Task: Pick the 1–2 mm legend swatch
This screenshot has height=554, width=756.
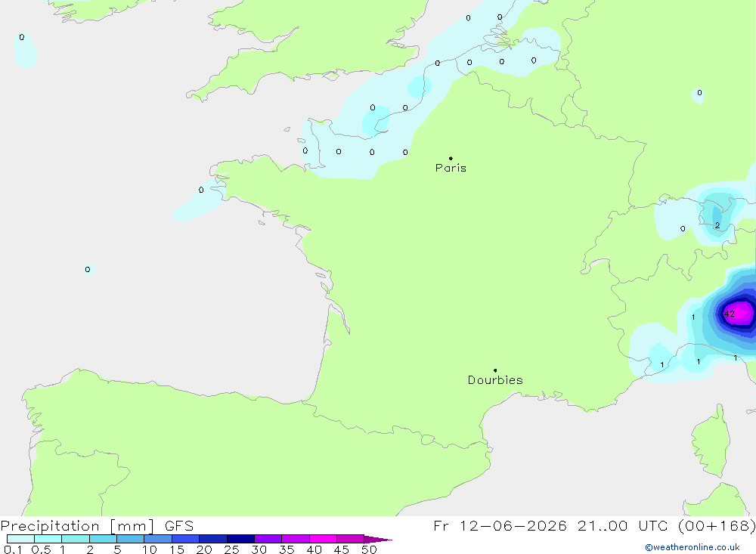Action: coord(75,539)
